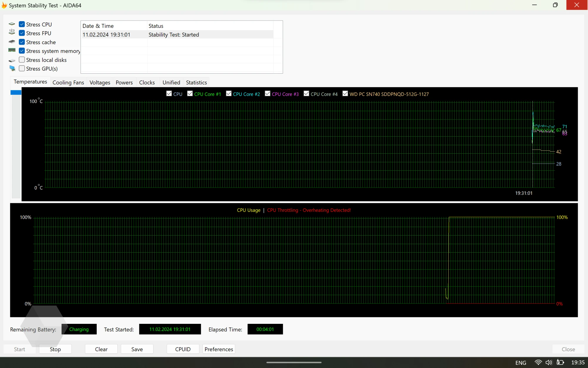Switch to Voltages tab
588x368 pixels.
click(x=100, y=82)
